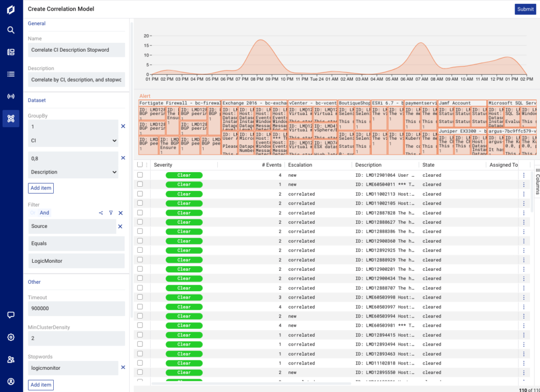The height and width of the screenshot is (392, 540).
Task: Edit the model Description text field
Action: coord(76,80)
